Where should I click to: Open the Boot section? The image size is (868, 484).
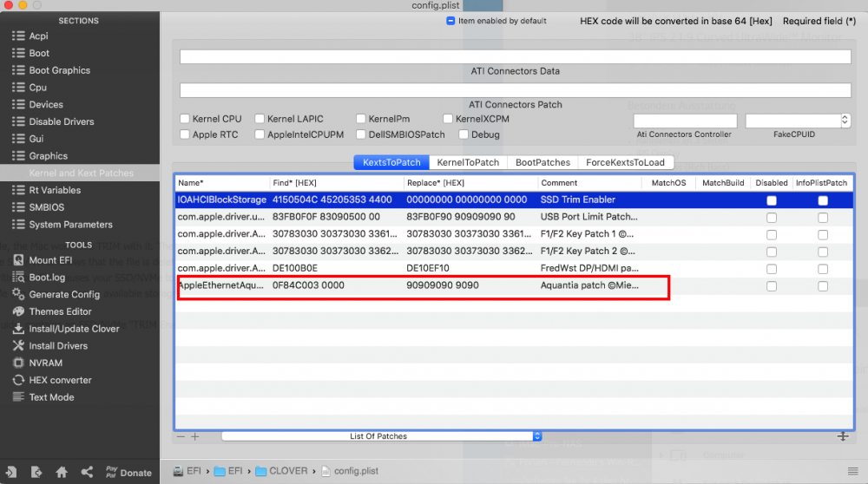39,53
